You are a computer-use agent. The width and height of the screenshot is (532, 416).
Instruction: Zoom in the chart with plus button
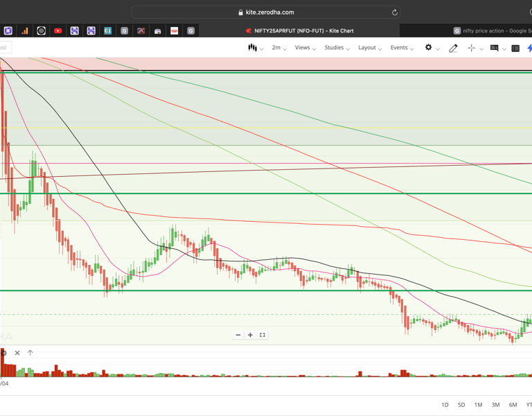click(250, 335)
